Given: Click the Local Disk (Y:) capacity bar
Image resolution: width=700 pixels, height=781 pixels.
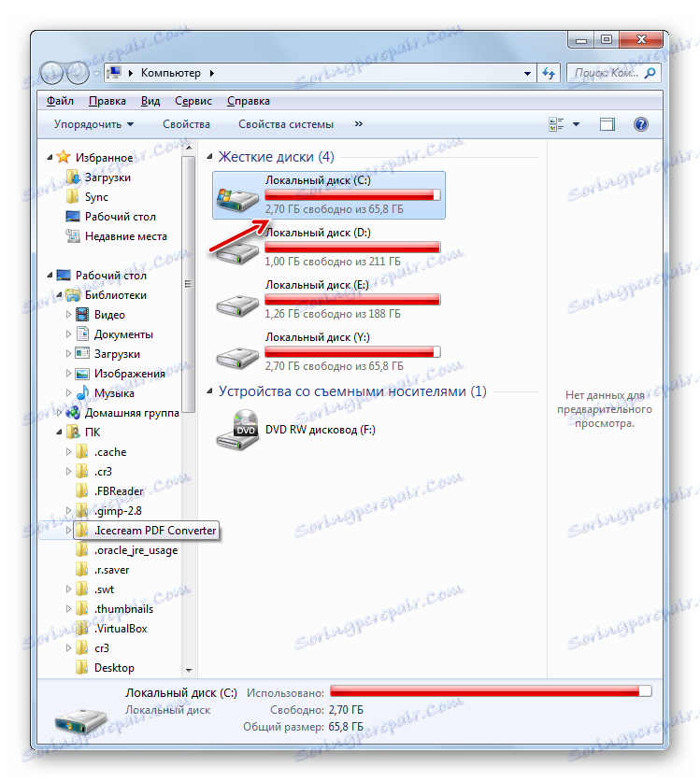Looking at the screenshot, I should [x=352, y=351].
